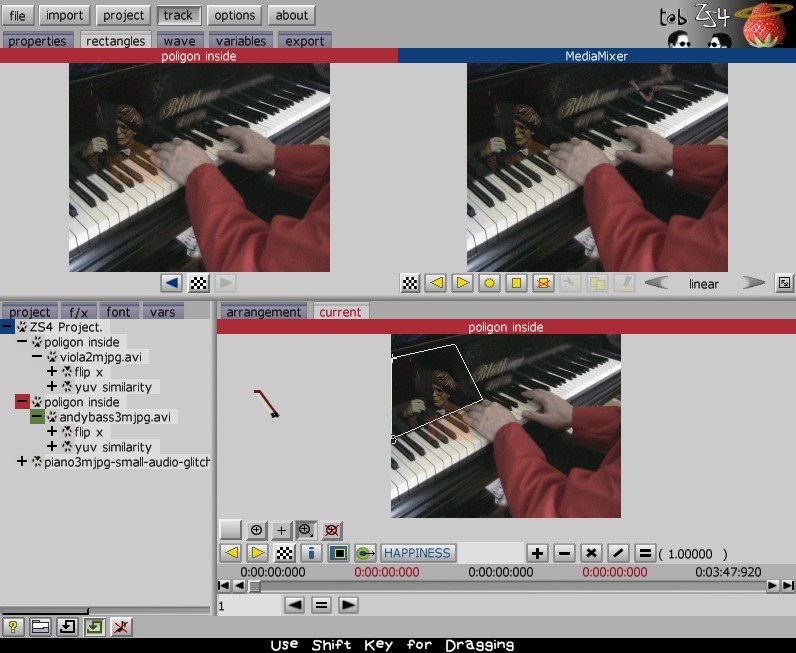796x653 pixels.
Task: Expand the piano3mjpg-small-audio-glitch tree item
Action: coord(22,462)
